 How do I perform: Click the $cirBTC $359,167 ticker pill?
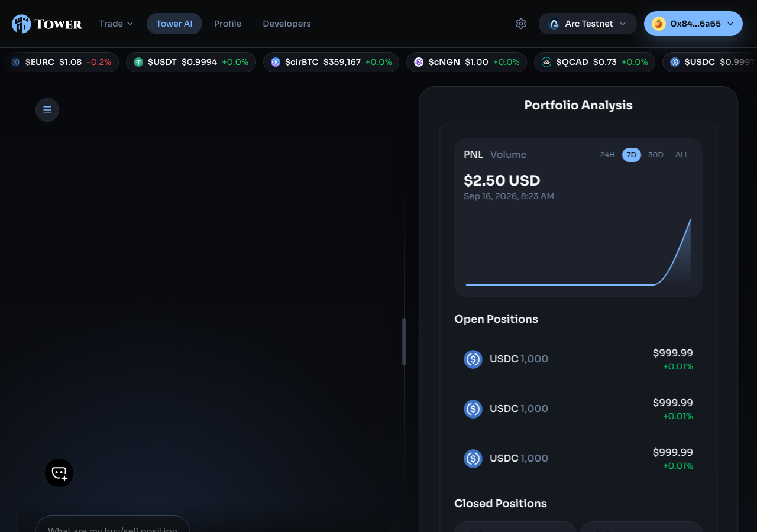pyautogui.click(x=331, y=62)
